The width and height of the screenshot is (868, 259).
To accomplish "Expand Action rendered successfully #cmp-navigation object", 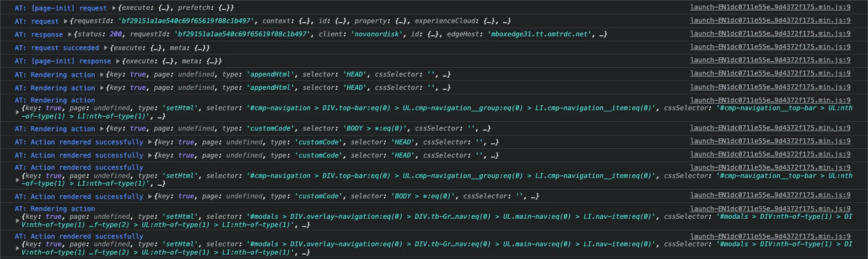I will pyautogui.click(x=18, y=180).
